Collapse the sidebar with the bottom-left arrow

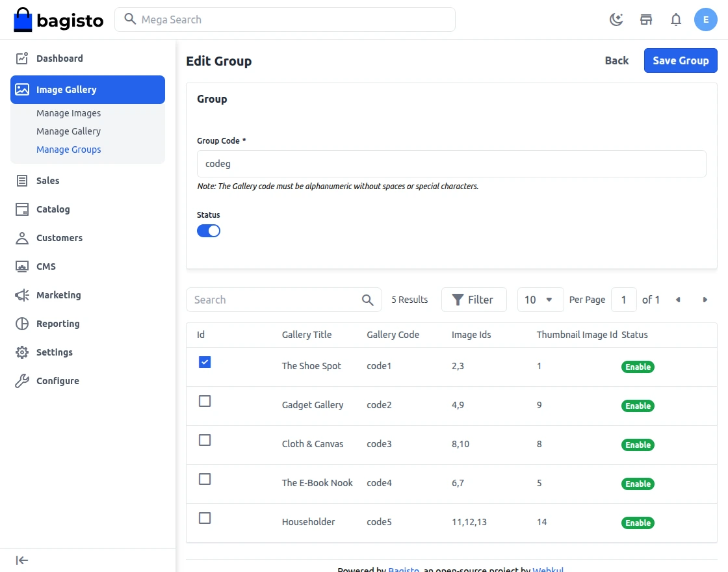(x=21, y=560)
